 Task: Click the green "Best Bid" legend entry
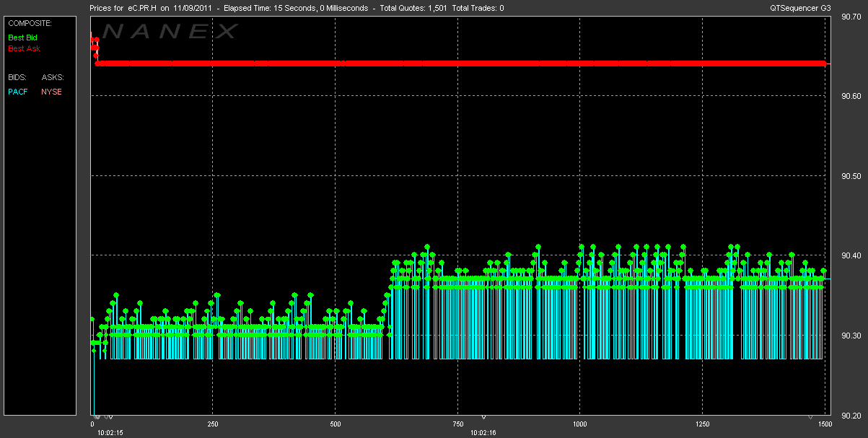[23, 37]
